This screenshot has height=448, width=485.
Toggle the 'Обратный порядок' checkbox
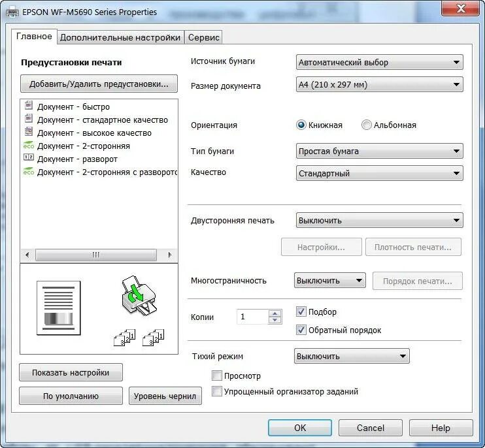point(301,330)
